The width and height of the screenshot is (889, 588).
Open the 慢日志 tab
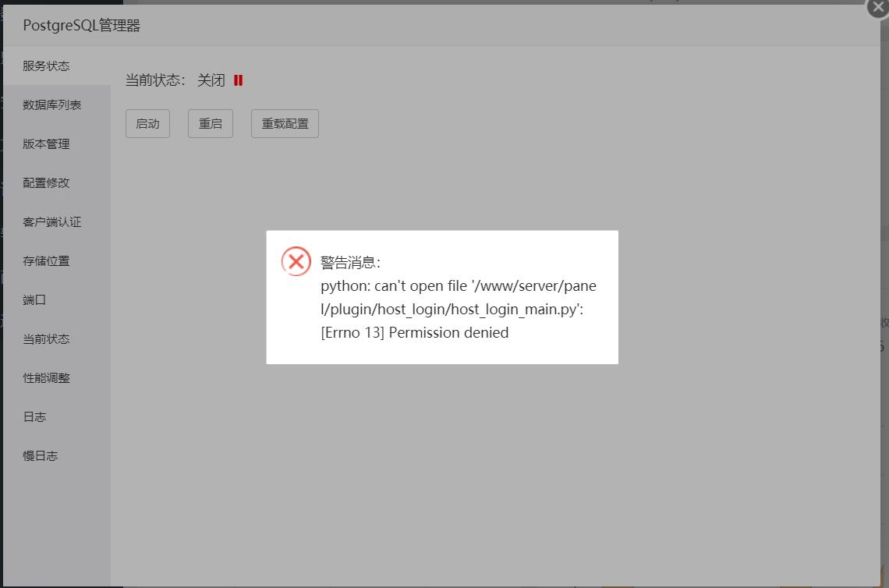(57, 456)
